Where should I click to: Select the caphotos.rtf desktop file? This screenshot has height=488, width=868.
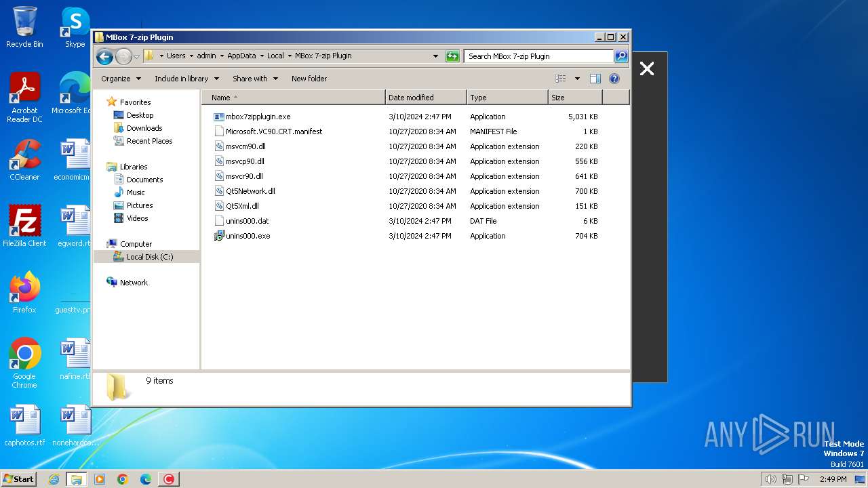[x=24, y=426]
